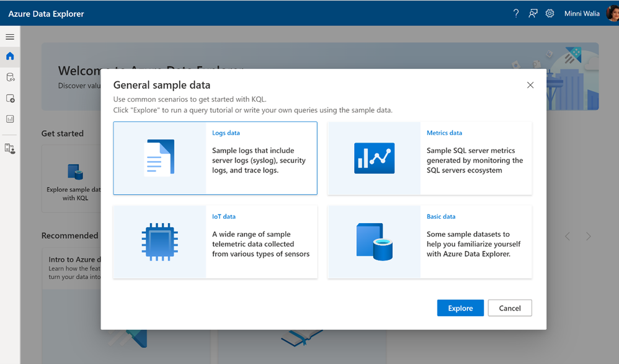Viewport: 619px width, 364px height.
Task: Click "Some sample datasets to" description
Action: pos(473,244)
